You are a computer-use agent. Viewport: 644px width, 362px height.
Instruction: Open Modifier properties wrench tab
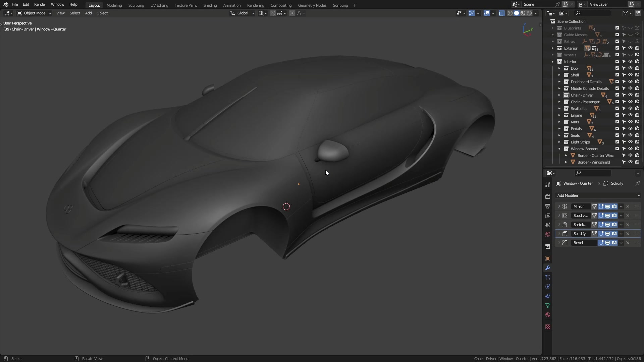[x=548, y=268]
